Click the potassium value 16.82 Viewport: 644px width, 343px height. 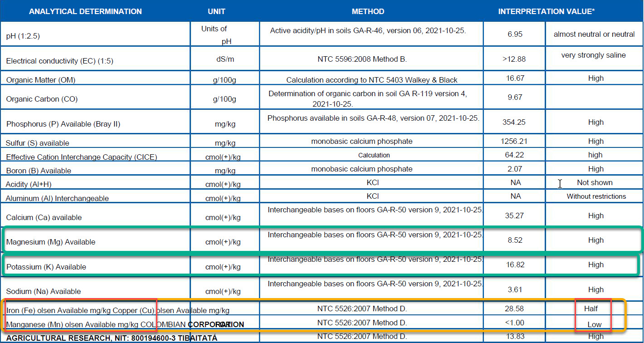514,265
